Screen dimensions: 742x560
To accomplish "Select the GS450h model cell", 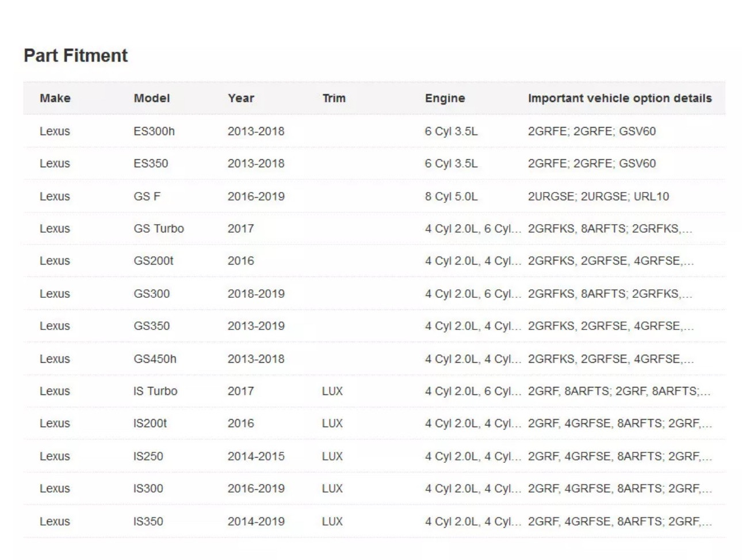I will point(155,359).
